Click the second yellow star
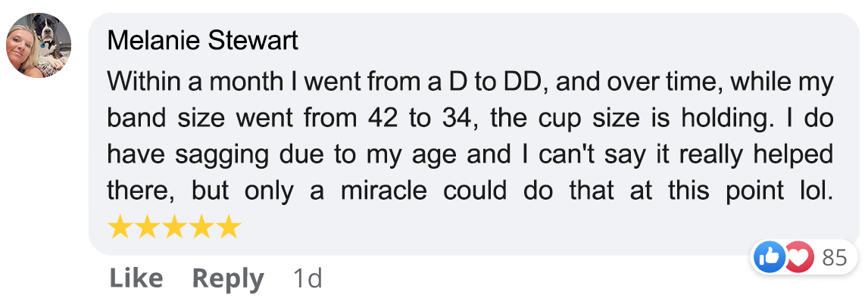 146,227
